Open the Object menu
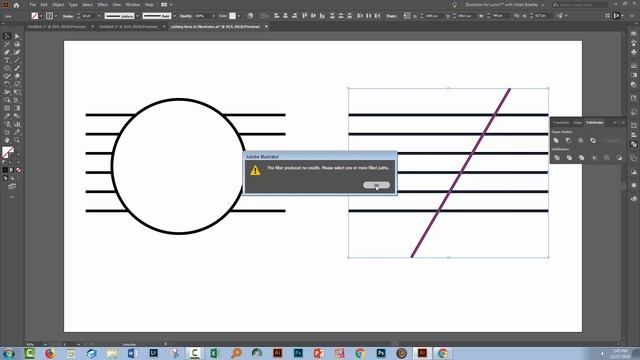Image resolution: width=640 pixels, height=360 pixels. pyautogui.click(x=58, y=5)
